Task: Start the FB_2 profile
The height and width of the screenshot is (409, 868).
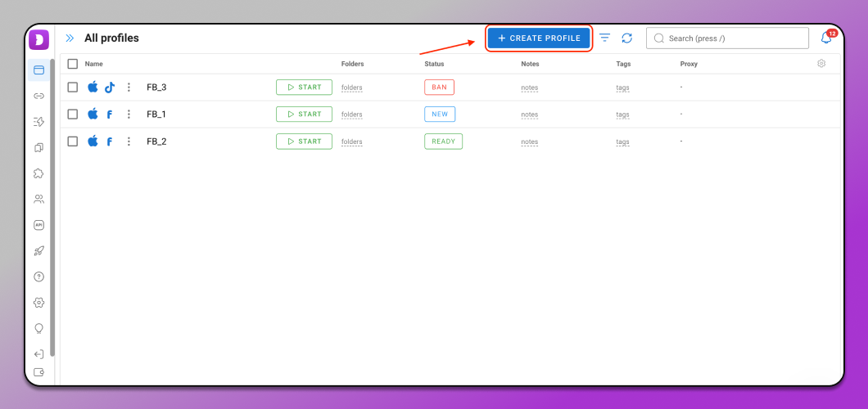Action: coord(305,142)
